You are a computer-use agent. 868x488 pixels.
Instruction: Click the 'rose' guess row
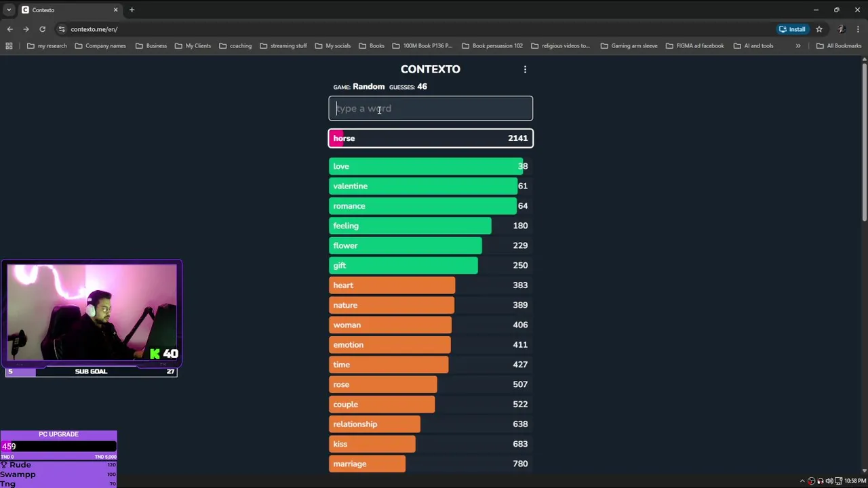click(431, 384)
